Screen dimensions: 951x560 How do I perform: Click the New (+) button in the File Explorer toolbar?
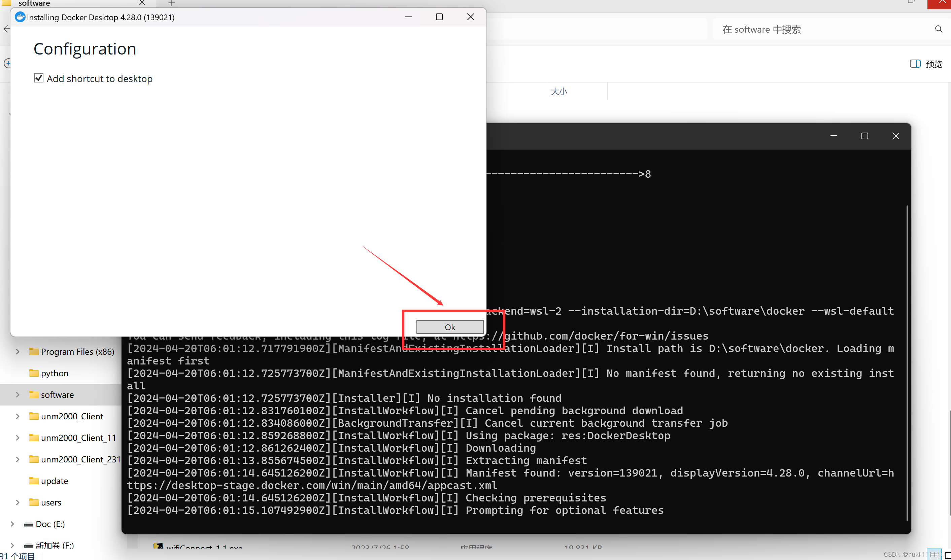(x=7, y=63)
